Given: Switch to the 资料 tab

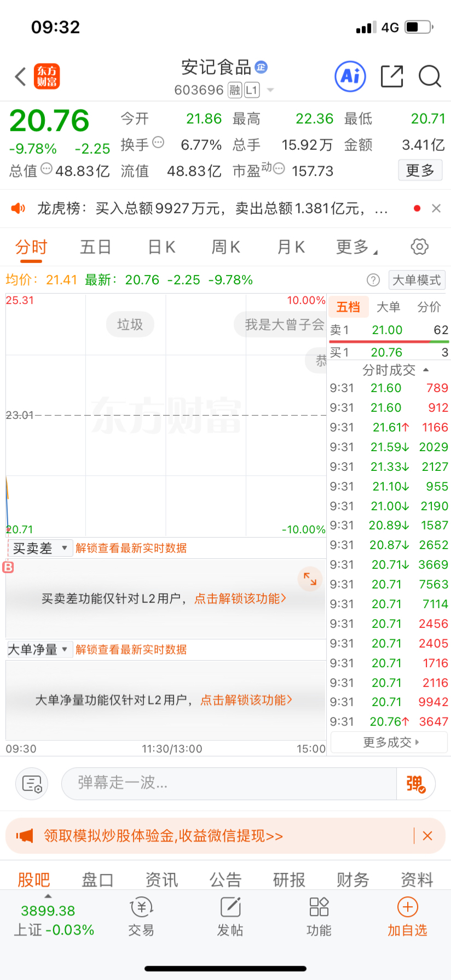Looking at the screenshot, I should tap(417, 879).
